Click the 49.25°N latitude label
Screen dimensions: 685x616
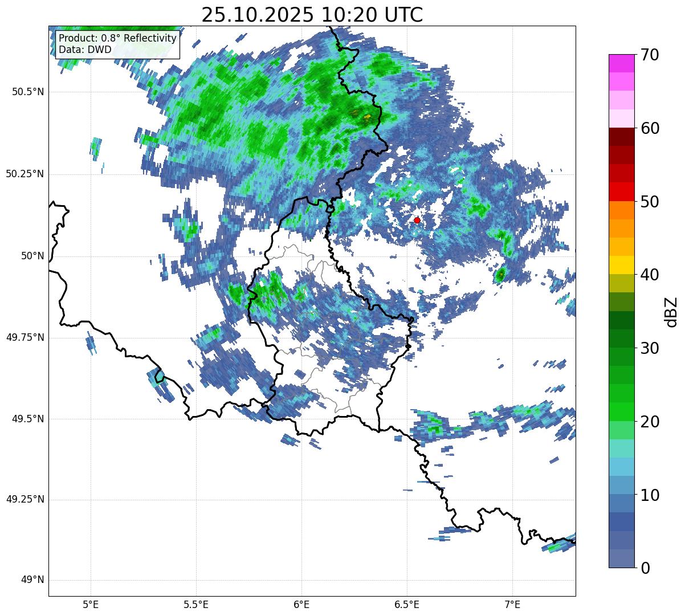[25, 500]
